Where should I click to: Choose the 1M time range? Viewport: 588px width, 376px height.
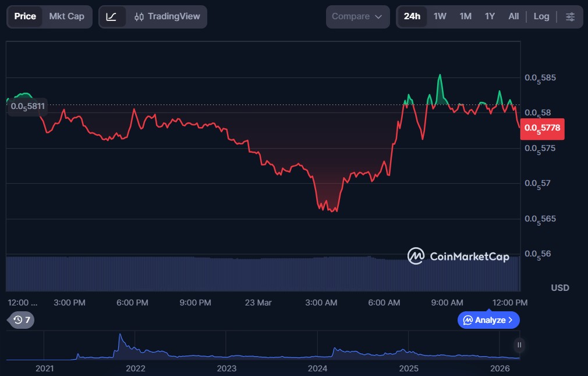[465, 17]
